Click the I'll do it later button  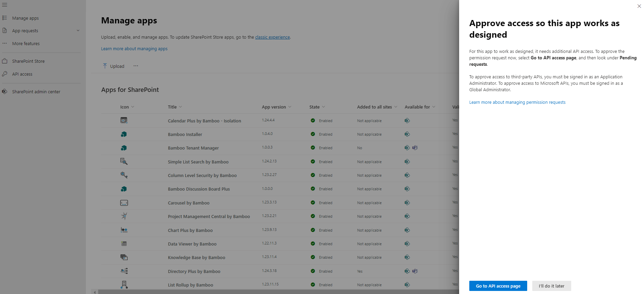pyautogui.click(x=552, y=286)
